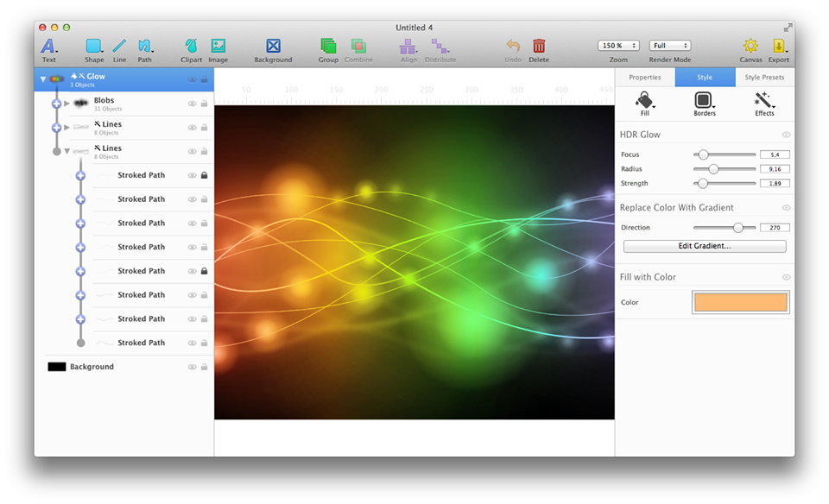Hide the Blobs layer
Screen dimensions: 829x504
tap(192, 104)
